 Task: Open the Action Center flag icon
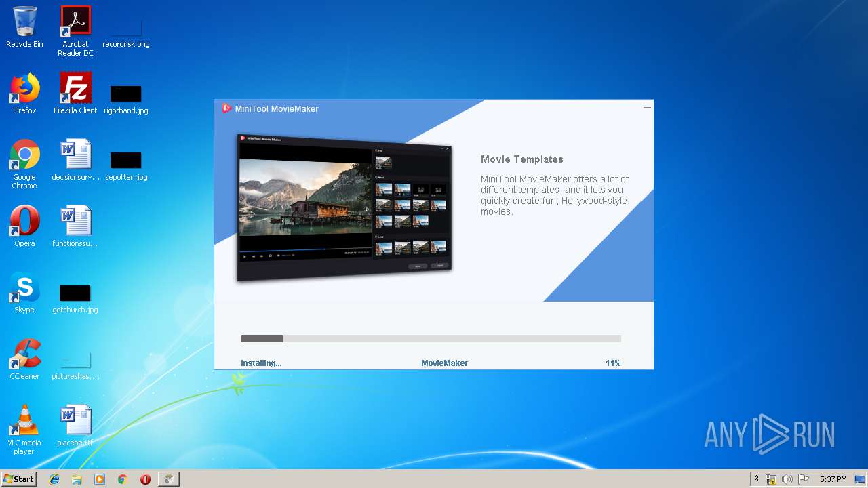click(804, 479)
